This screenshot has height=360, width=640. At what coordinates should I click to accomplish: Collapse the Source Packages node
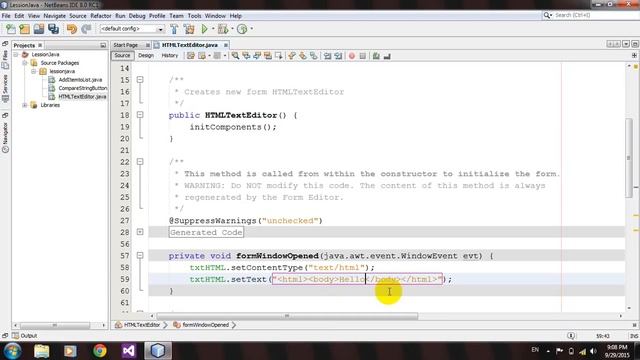[25, 63]
